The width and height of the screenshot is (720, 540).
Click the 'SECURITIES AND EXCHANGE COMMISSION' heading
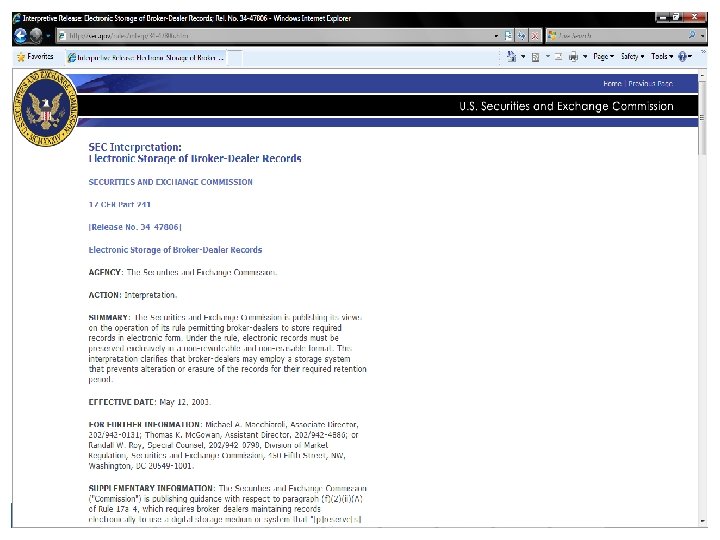point(170,182)
